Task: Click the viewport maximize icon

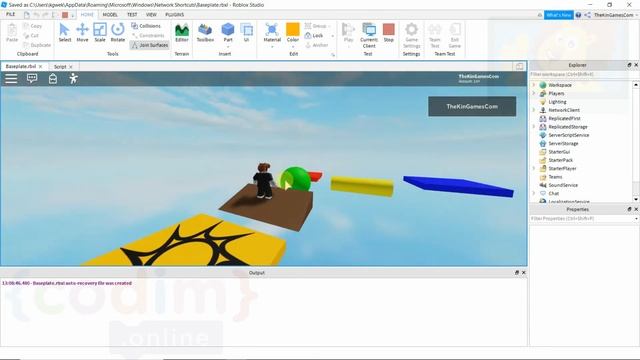Action: pyautogui.click(x=519, y=66)
